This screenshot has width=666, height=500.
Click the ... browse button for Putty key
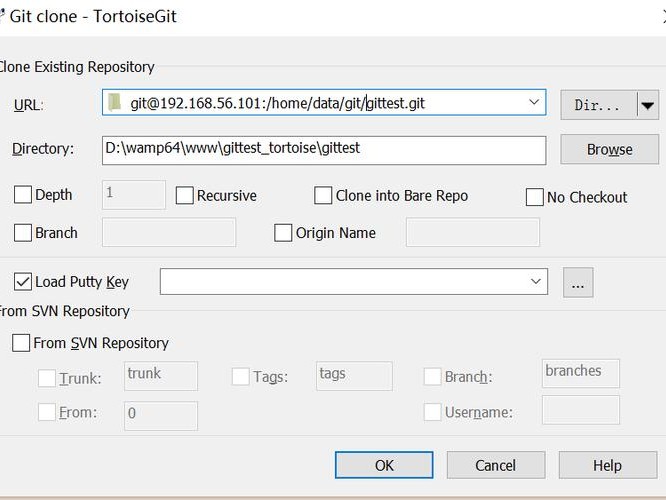(578, 282)
